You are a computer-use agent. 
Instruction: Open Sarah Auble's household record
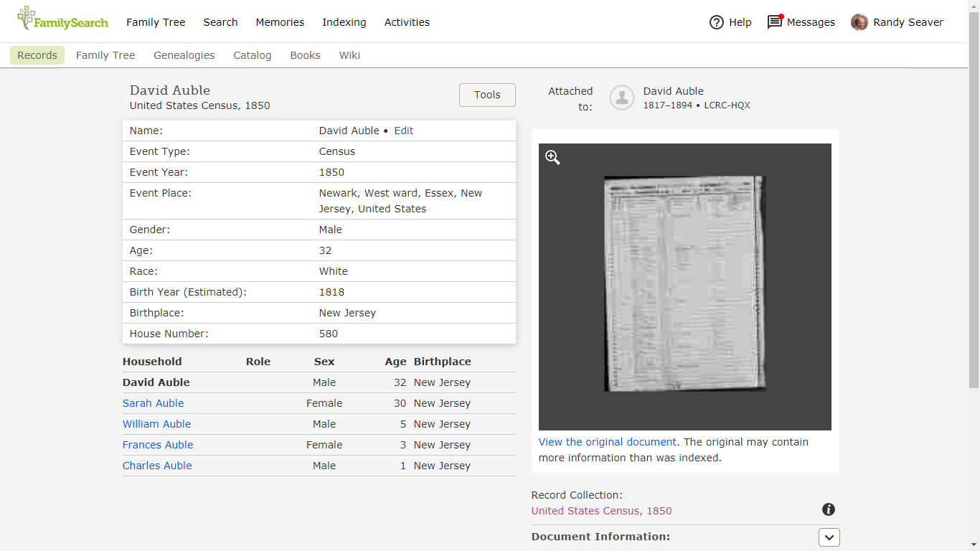[153, 403]
